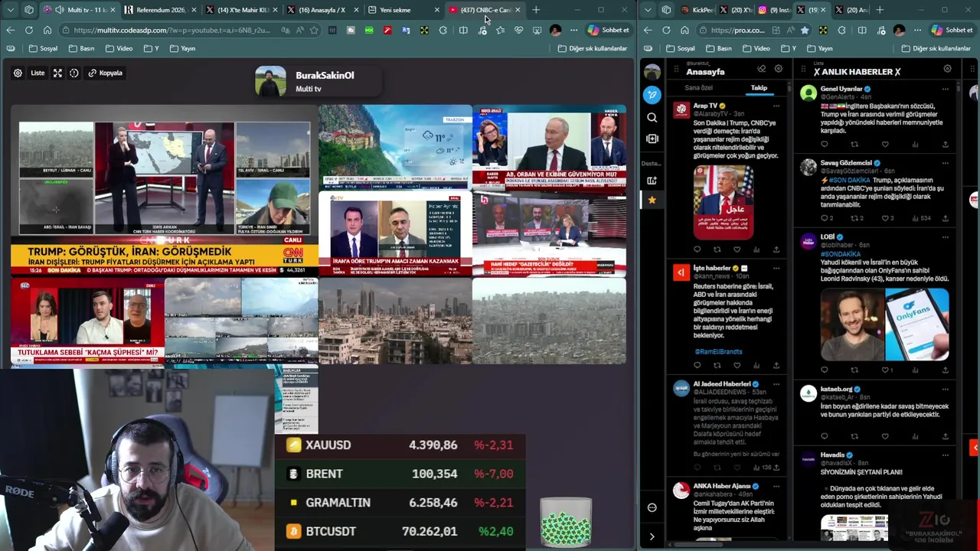Open more options on Arap TV post
The height and width of the screenshot is (551, 980).
click(x=776, y=106)
